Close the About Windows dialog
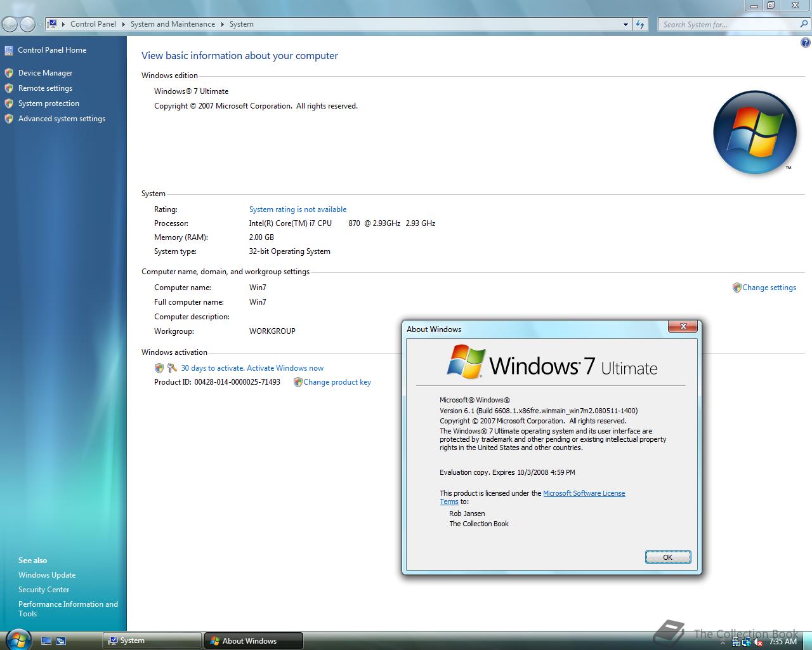This screenshot has height=650, width=812. click(x=683, y=326)
